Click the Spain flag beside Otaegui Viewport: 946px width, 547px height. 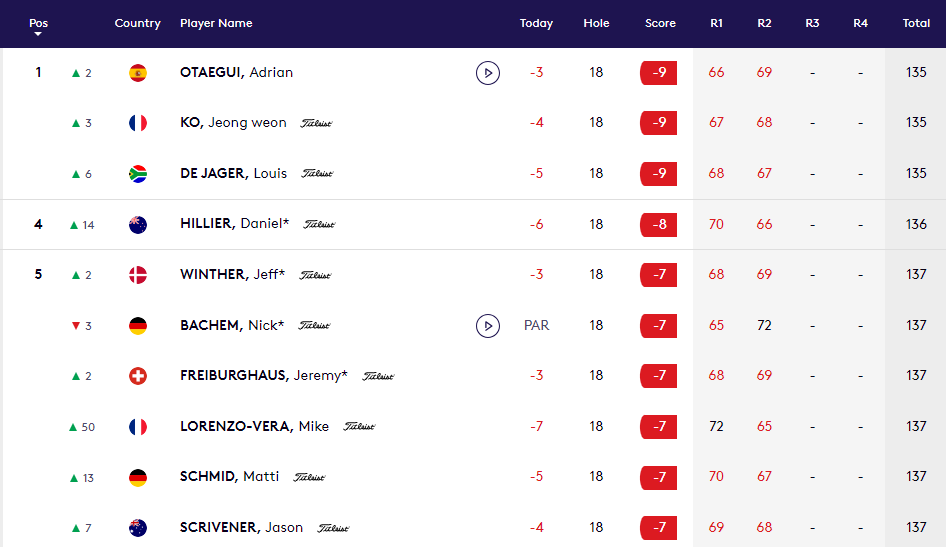point(138,72)
